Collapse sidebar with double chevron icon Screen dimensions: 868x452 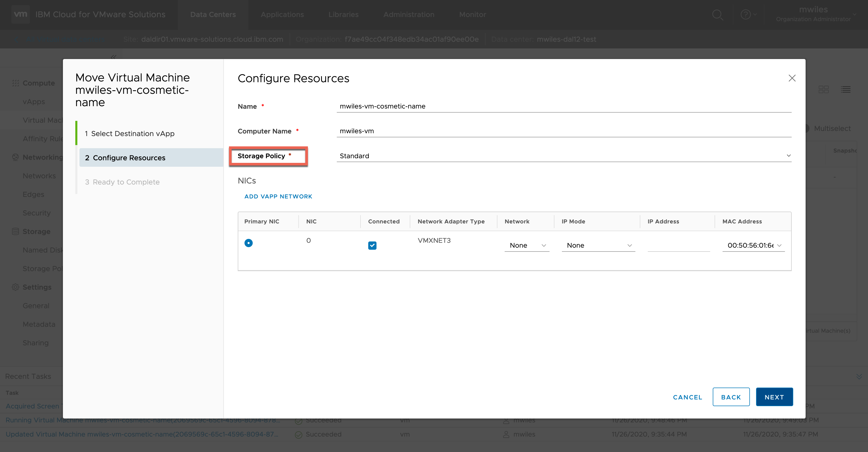[x=113, y=57]
